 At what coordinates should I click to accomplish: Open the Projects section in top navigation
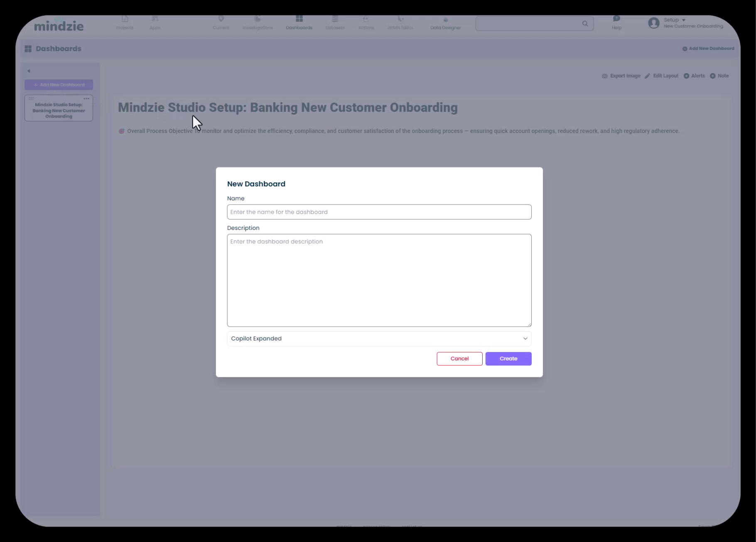pyautogui.click(x=125, y=22)
